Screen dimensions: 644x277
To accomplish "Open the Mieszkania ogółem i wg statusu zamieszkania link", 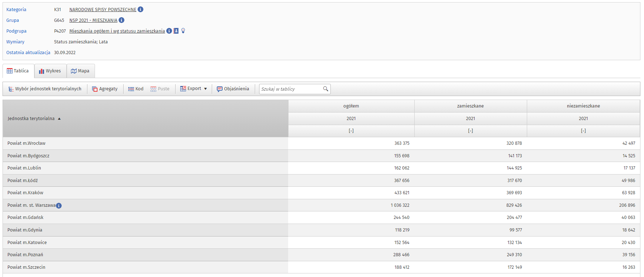I will (117, 31).
